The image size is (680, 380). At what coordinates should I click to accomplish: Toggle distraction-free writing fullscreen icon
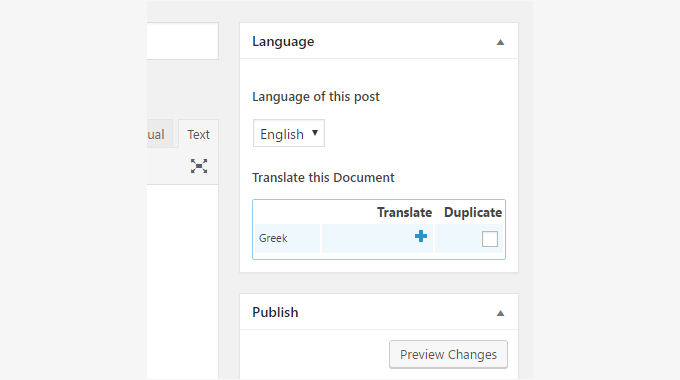click(199, 166)
